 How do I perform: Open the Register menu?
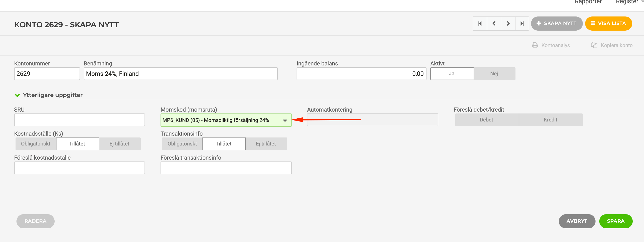627,2
